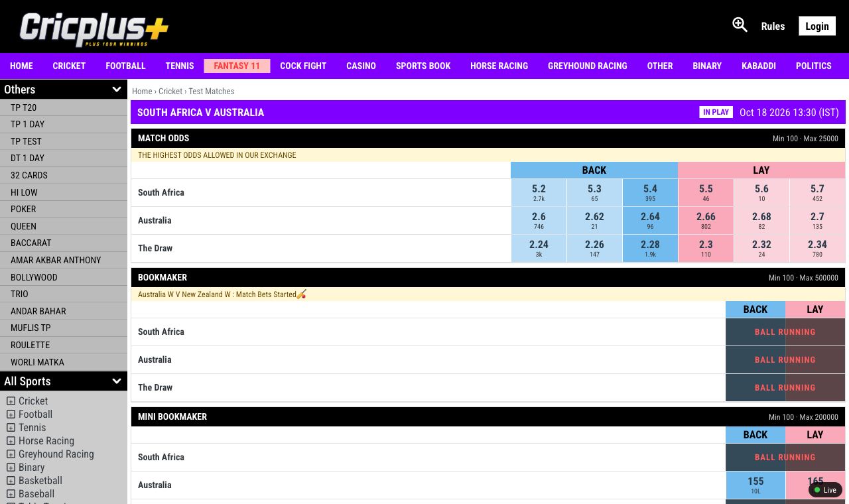Expand the Horse Racing plus icon
849x504 pixels.
coord(11,441)
